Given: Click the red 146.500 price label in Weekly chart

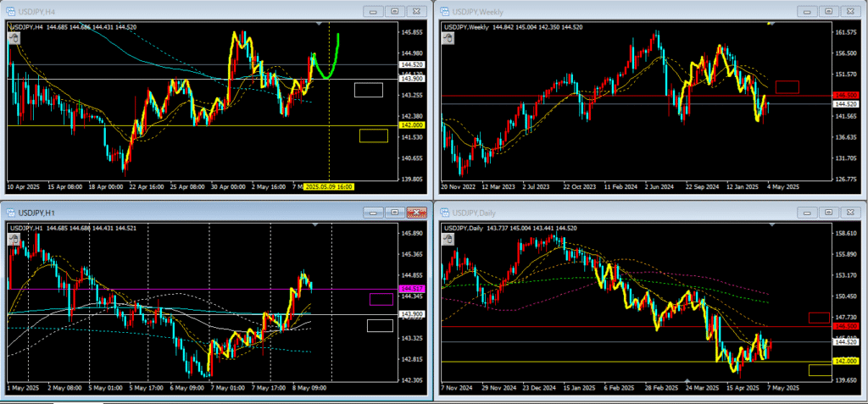Looking at the screenshot, I should tap(845, 97).
